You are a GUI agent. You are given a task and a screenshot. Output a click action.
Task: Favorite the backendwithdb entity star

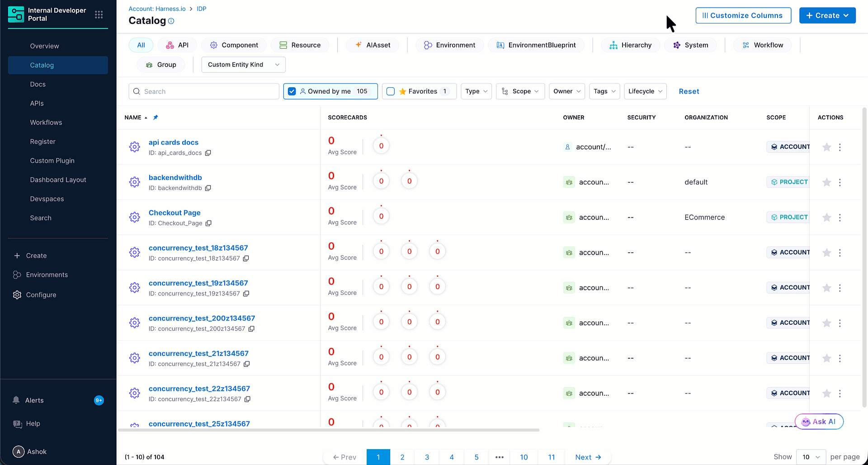[x=826, y=182]
